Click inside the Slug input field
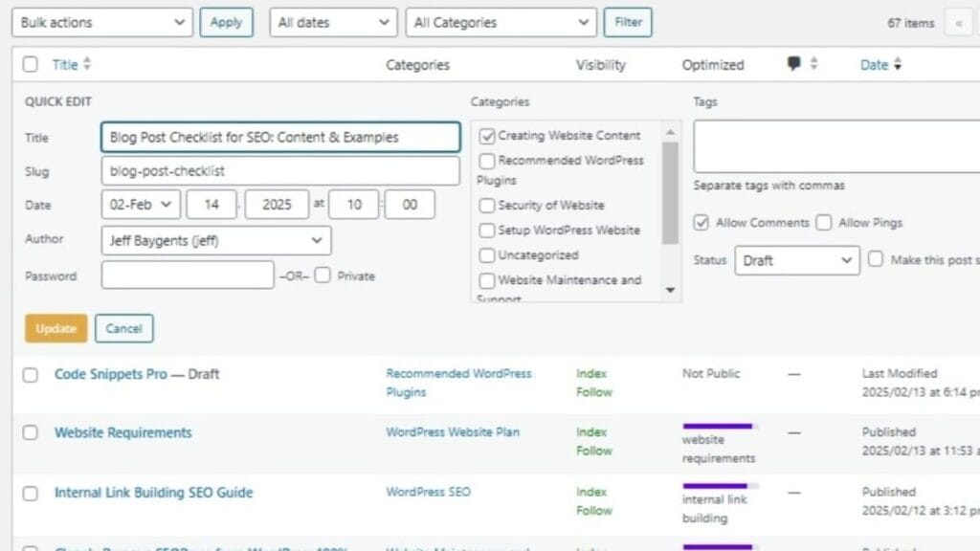 coord(279,170)
